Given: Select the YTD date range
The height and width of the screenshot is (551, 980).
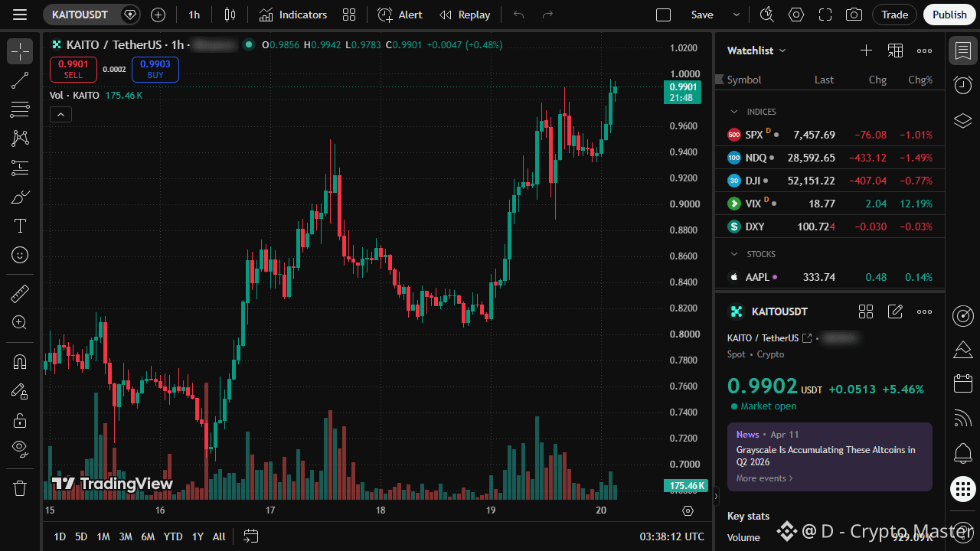Looking at the screenshot, I should pyautogui.click(x=173, y=536).
